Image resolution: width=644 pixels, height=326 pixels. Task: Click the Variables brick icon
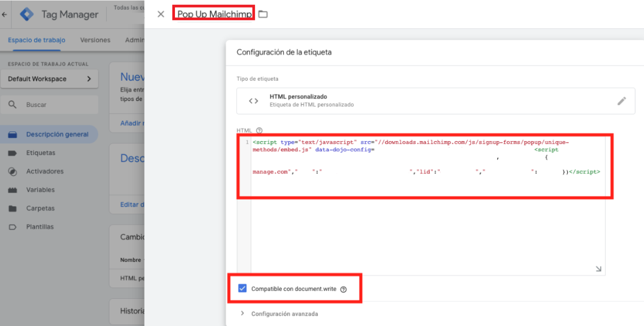coord(13,190)
